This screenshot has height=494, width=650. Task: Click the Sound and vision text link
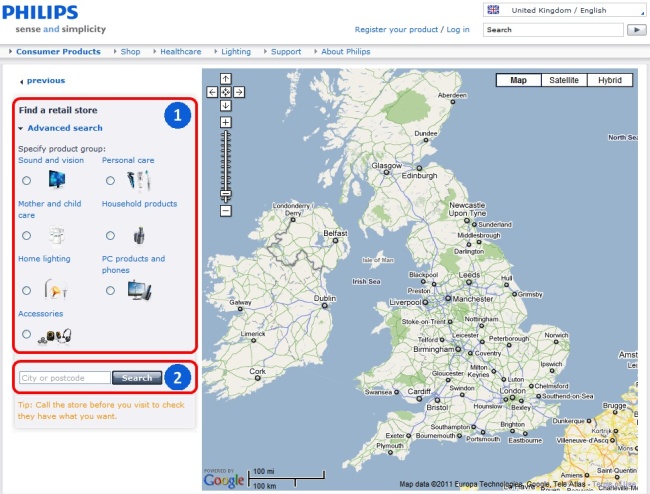tap(51, 160)
